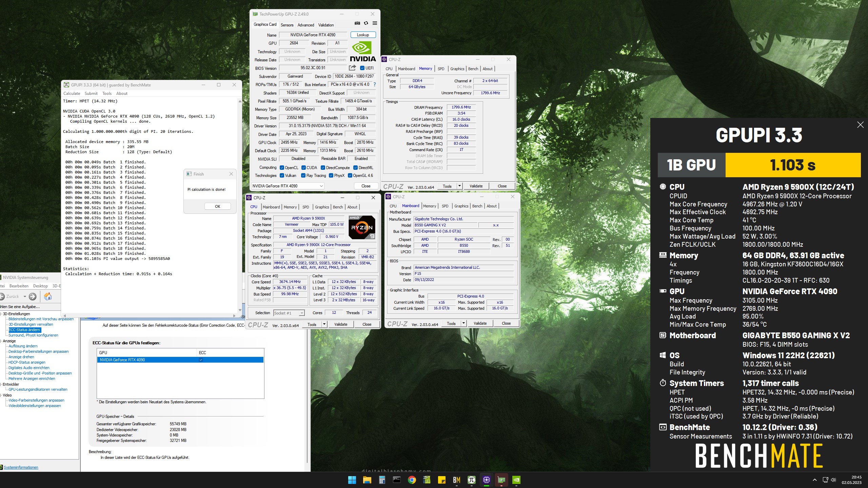Open the Socket #1 selection dropdown
This screenshot has width=868, height=488.
[289, 313]
